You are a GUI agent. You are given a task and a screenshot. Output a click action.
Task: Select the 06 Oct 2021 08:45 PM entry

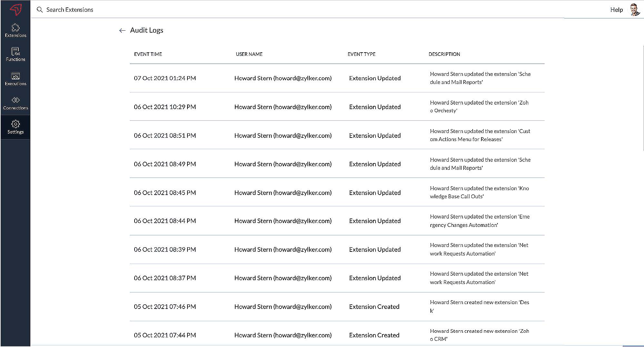pos(337,192)
